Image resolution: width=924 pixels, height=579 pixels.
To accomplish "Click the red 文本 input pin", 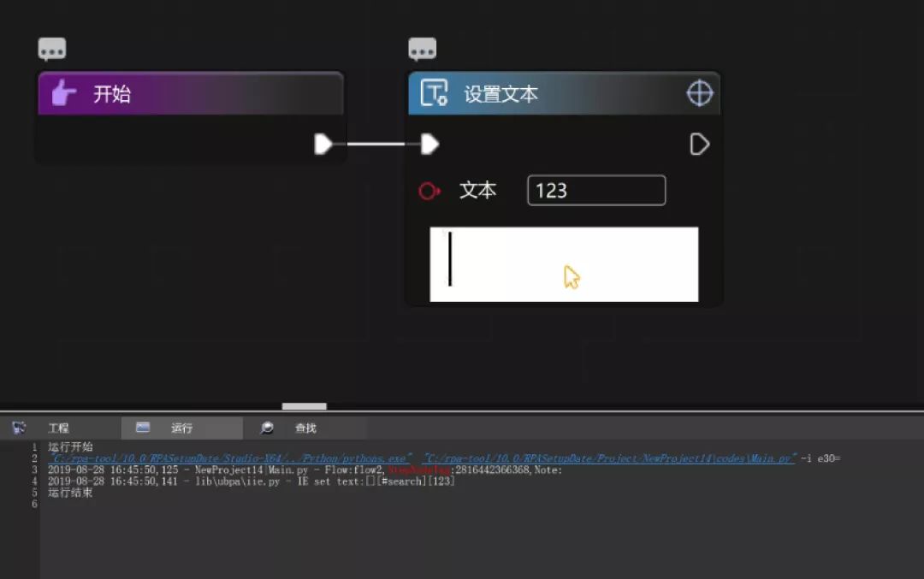I will 429,191.
